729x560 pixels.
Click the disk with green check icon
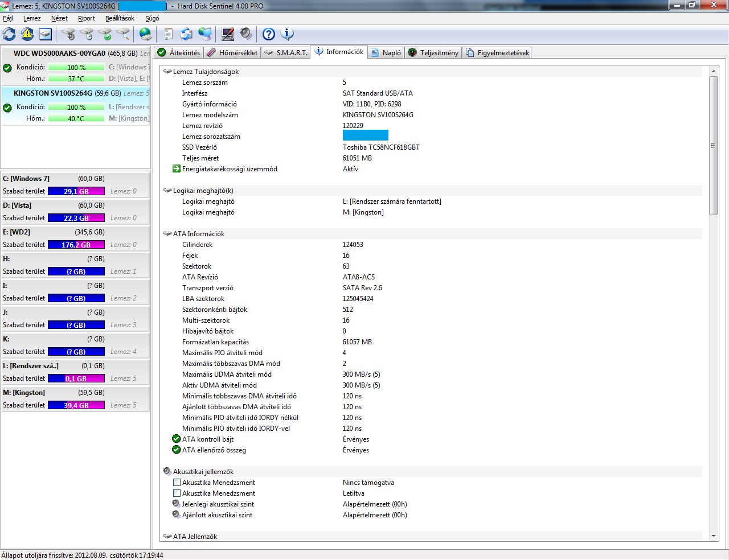105,34
